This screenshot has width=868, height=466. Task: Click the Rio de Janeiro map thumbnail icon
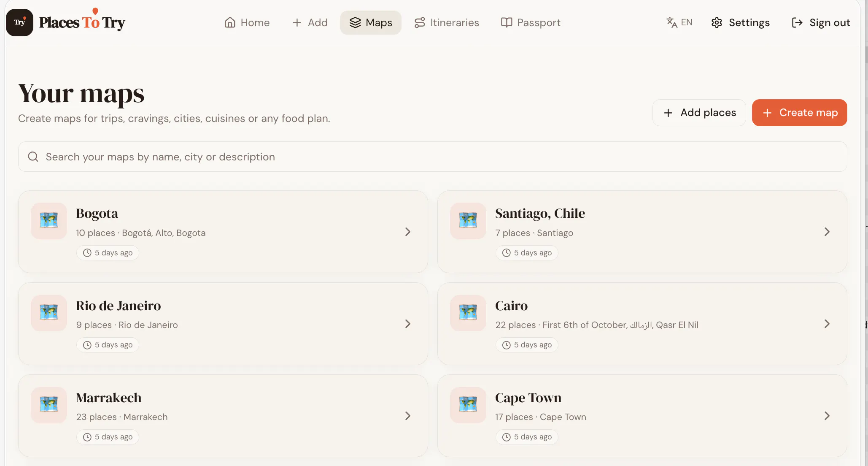(49, 313)
